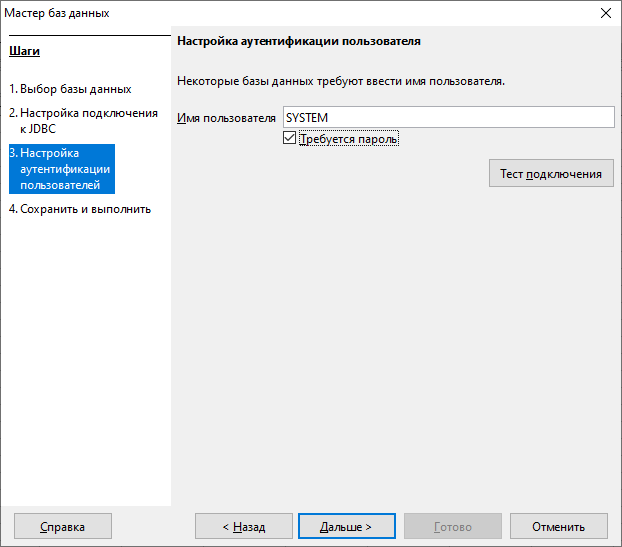
Task: Proceed with the Дальше > button
Action: point(346,526)
